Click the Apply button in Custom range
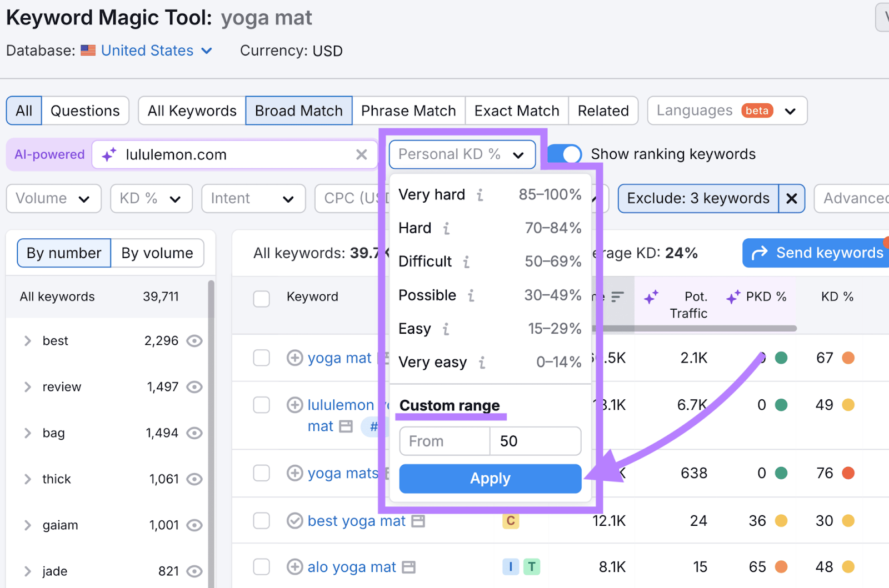Screen dimensions: 889x588 pyautogui.click(x=490, y=479)
